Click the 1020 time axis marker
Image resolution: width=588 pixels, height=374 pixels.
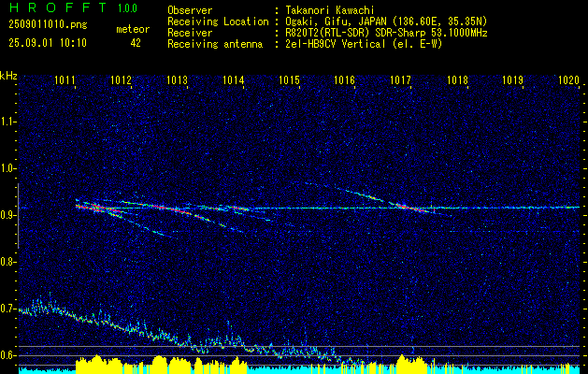(569, 79)
